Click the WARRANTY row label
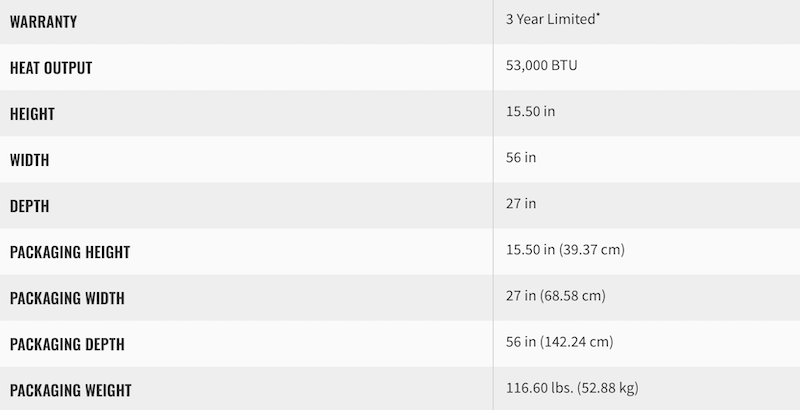 coord(43,22)
